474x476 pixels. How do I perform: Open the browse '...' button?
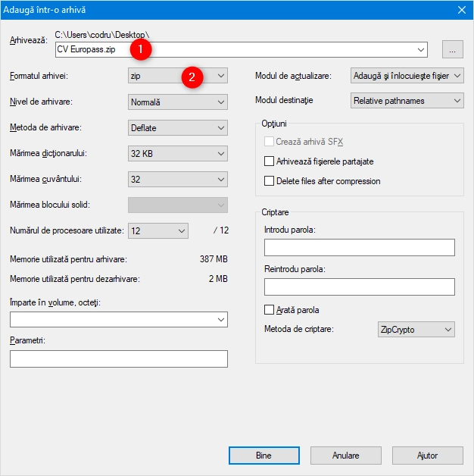tap(453, 49)
